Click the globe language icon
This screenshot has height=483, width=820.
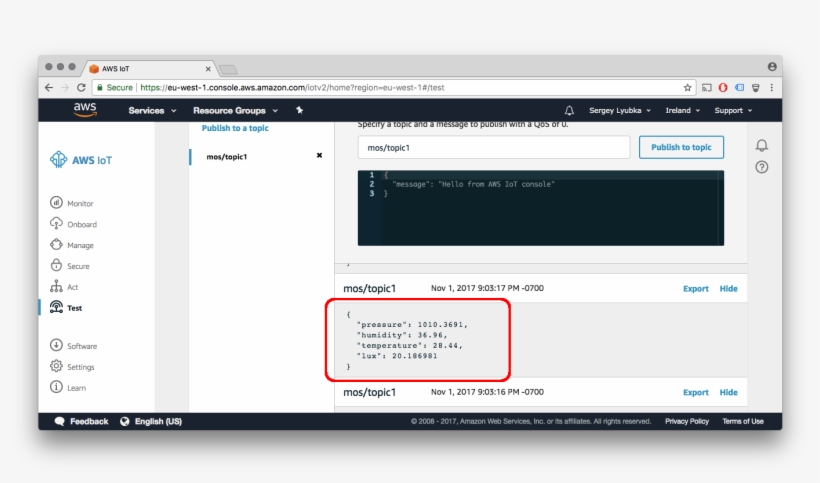[x=124, y=421]
